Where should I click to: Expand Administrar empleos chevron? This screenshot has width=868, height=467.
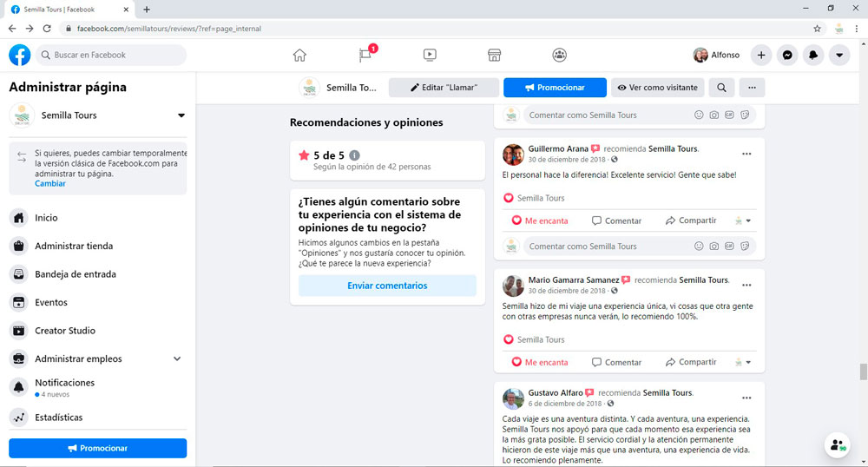pos(177,358)
